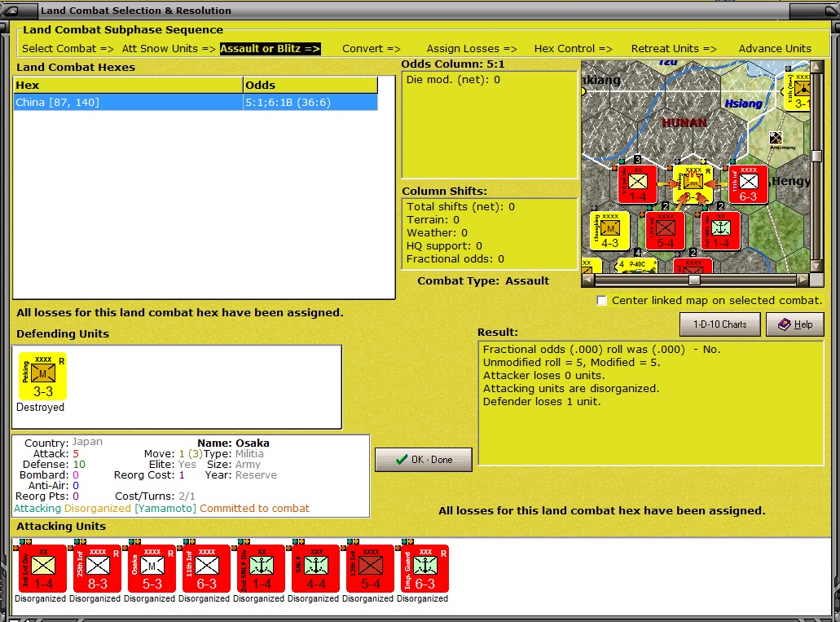The image size is (840, 622).
Task: Select the 2nd SNLF Div 1-4 attacking unit
Action: click(261, 569)
